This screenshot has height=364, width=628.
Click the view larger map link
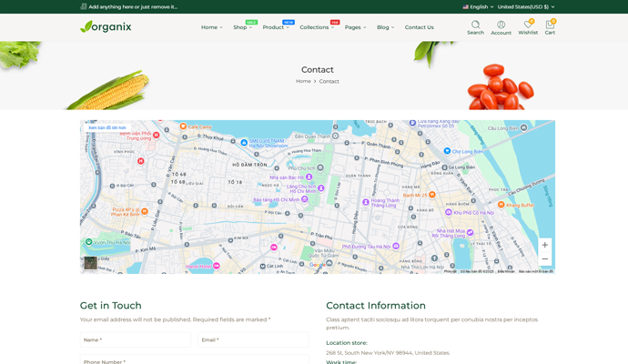107,127
